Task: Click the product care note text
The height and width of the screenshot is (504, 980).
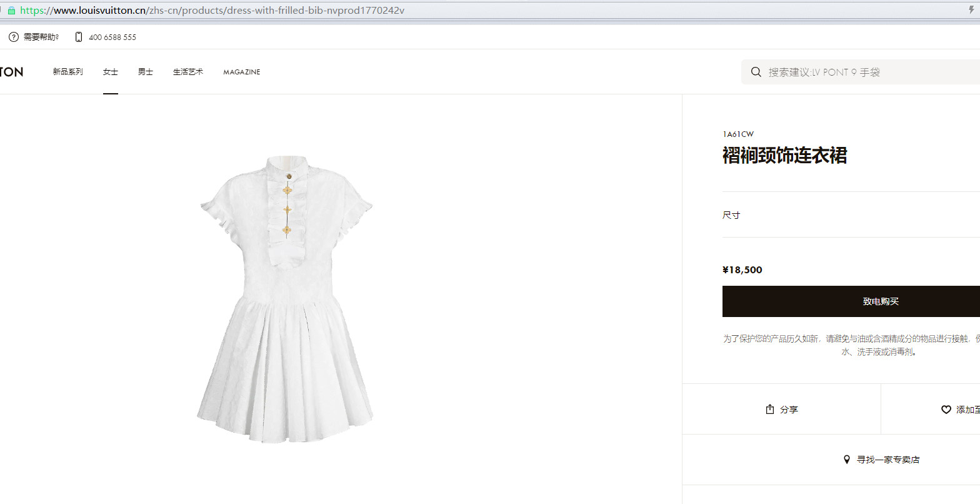Action: tap(851, 345)
